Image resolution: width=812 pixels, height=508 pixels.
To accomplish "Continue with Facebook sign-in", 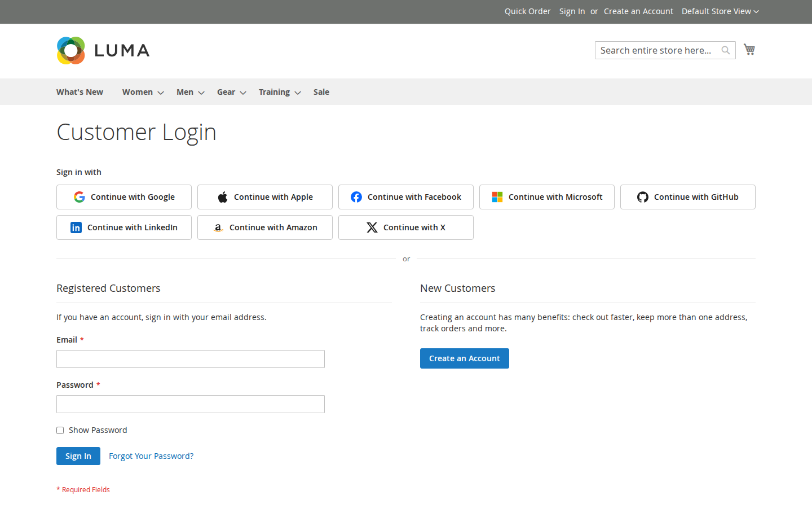I will coord(406,197).
